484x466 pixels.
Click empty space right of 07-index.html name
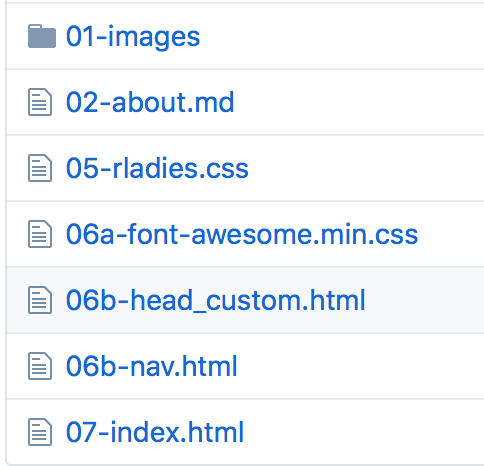[364, 432]
